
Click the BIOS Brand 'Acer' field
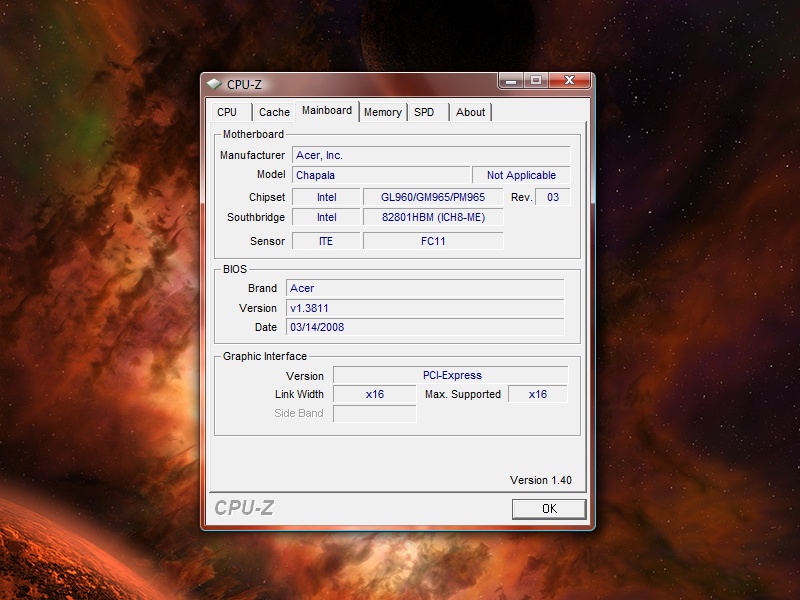click(x=425, y=288)
